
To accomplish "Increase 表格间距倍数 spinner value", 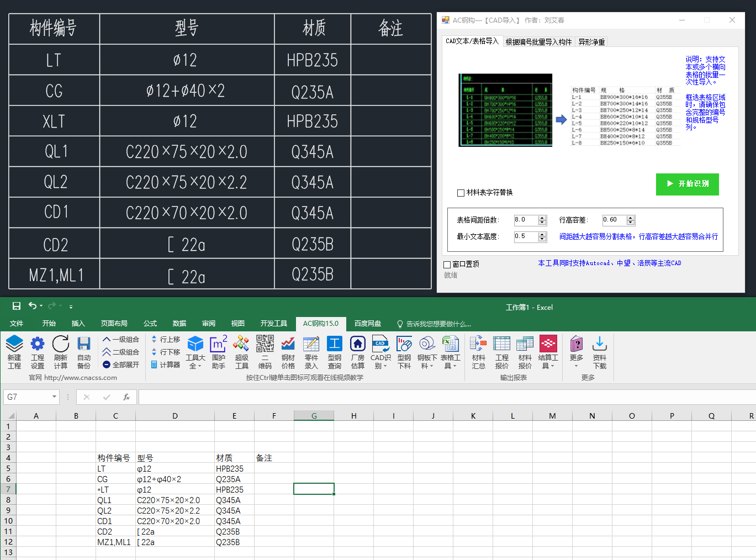I will tap(542, 218).
